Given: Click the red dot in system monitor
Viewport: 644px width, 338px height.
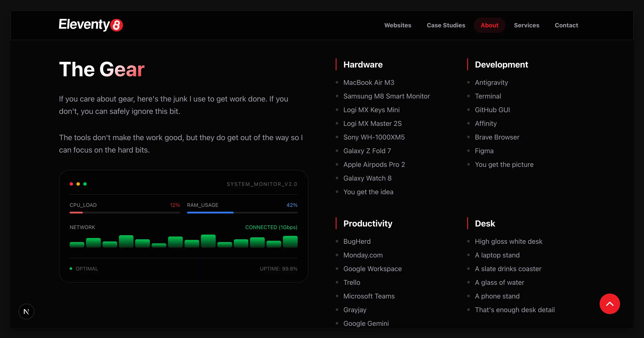Looking at the screenshot, I should [71, 184].
